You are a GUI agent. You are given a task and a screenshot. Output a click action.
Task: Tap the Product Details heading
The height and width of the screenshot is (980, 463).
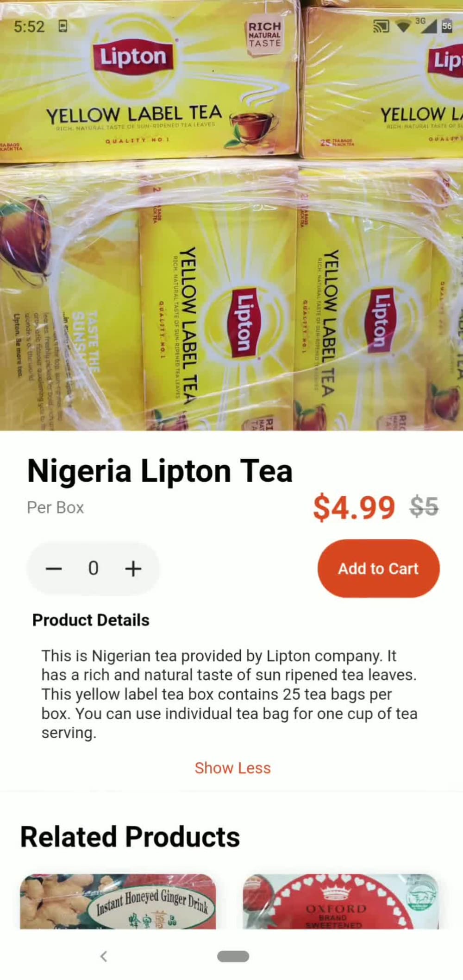(91, 620)
